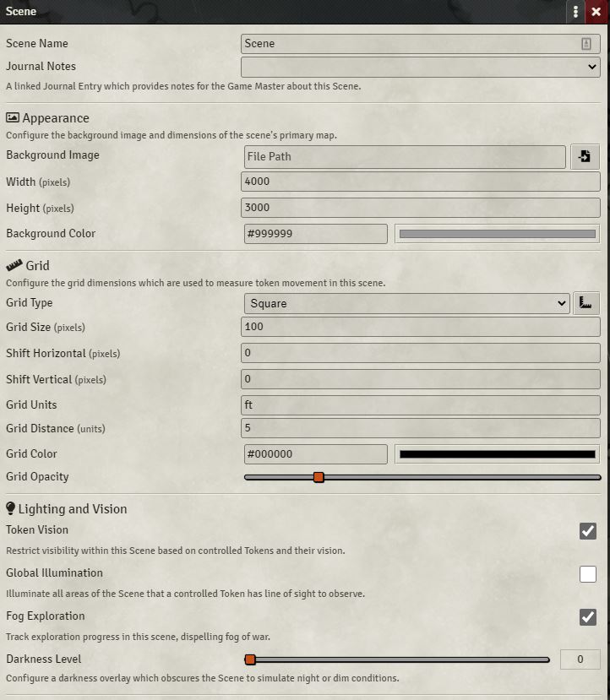Close the Scene configuration window
This screenshot has width=610, height=700.
(596, 12)
